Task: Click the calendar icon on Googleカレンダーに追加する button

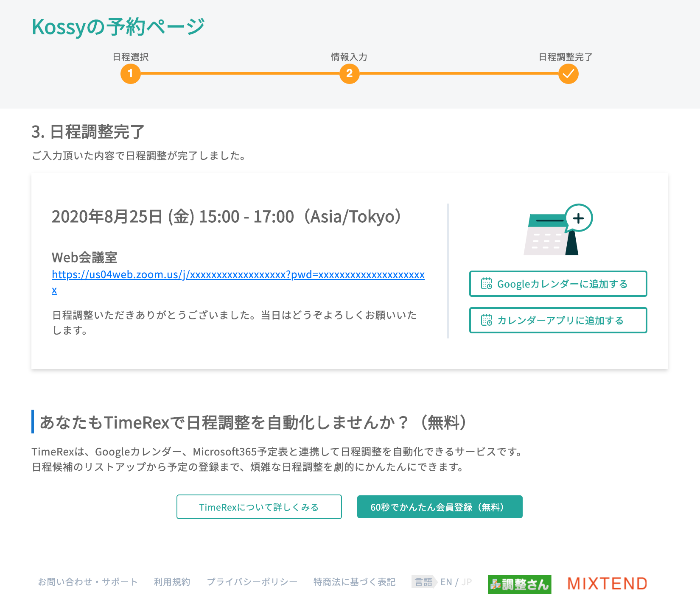Action: click(486, 284)
